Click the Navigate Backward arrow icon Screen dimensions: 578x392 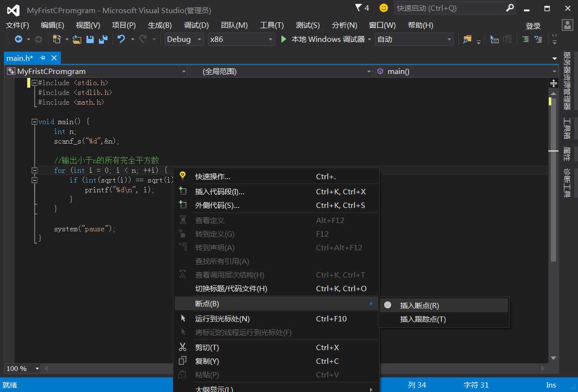click(x=19, y=39)
